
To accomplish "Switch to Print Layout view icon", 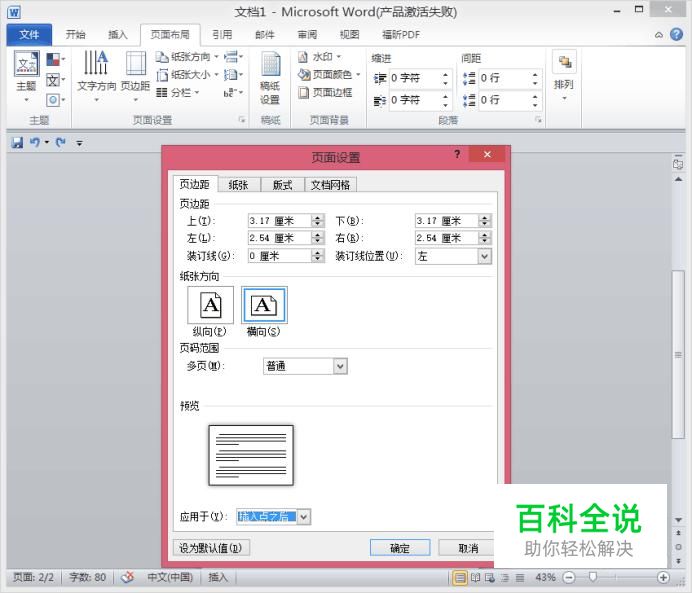I will (459, 577).
